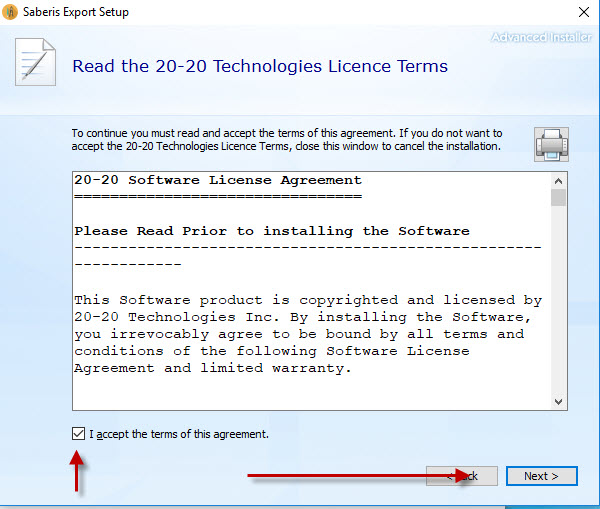
Task: Click the licence scrollbar thumb
Action: [558, 197]
